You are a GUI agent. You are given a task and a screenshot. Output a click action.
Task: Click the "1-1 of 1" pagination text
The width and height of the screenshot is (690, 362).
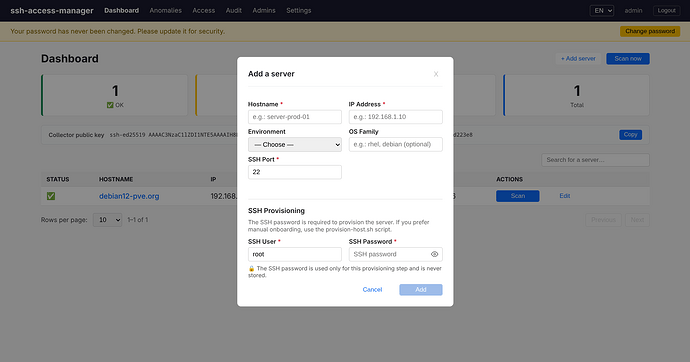(x=138, y=220)
